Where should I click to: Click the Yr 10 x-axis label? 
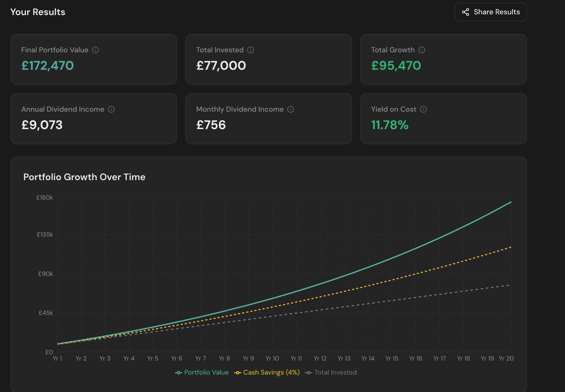(x=272, y=358)
